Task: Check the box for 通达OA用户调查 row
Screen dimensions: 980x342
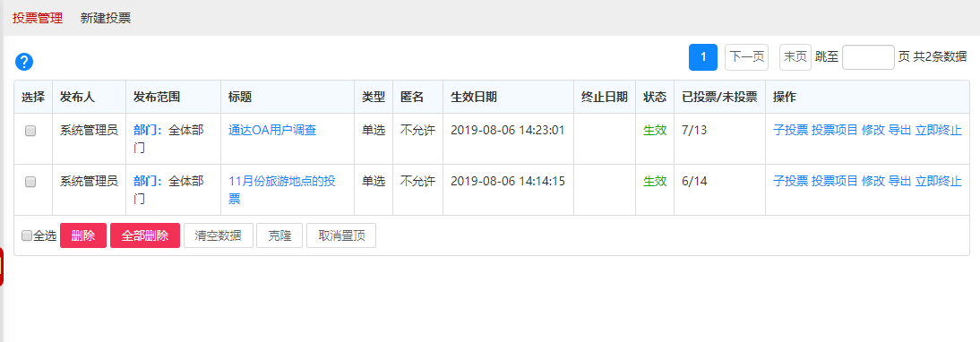Action: [30, 131]
